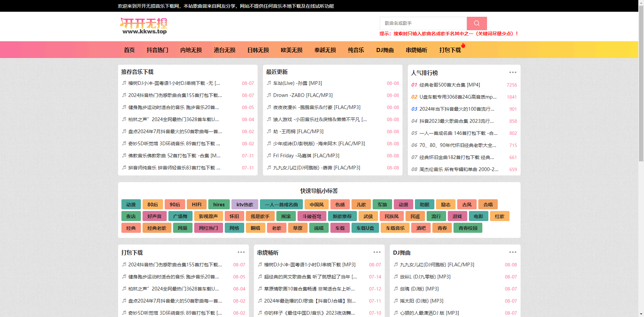
Task: Open 泰越无损 navigation item
Action: click(325, 50)
